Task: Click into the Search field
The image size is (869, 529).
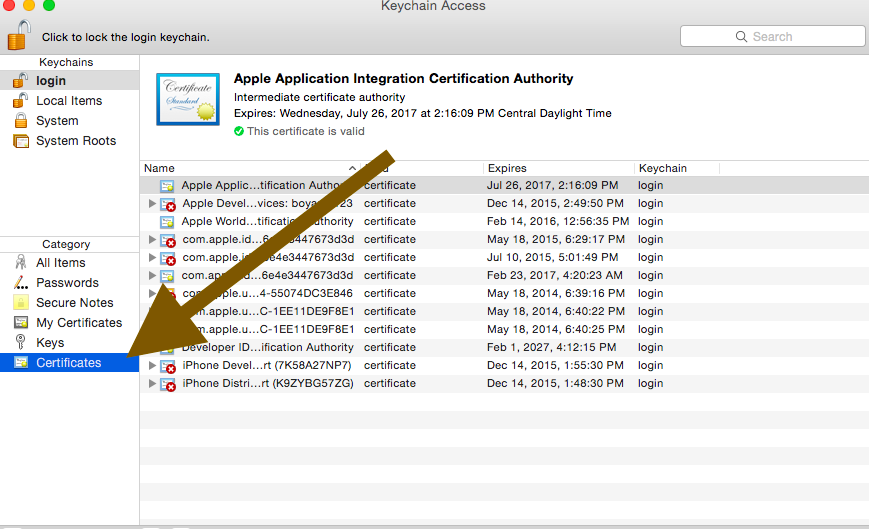Action: (x=773, y=37)
